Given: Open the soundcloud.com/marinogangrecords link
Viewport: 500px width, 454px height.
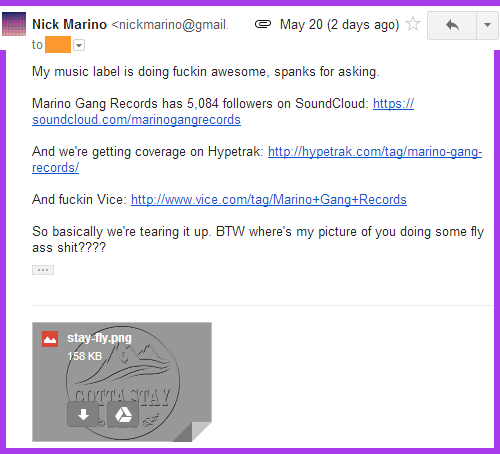Looking at the screenshot, I should 136,120.
